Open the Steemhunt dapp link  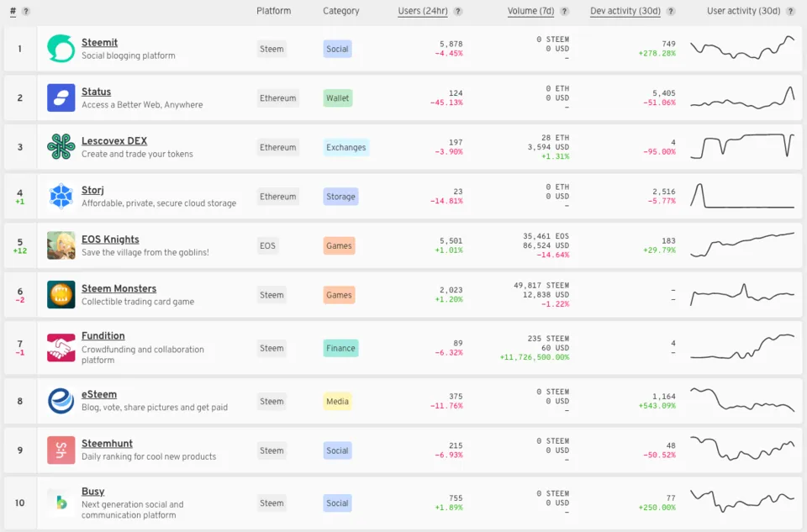[x=107, y=443]
